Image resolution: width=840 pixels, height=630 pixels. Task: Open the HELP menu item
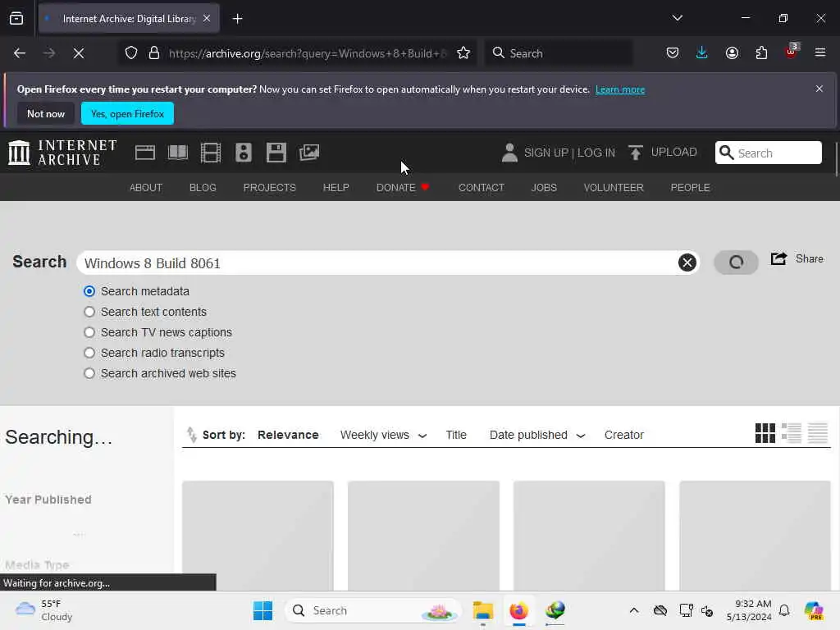tap(336, 188)
